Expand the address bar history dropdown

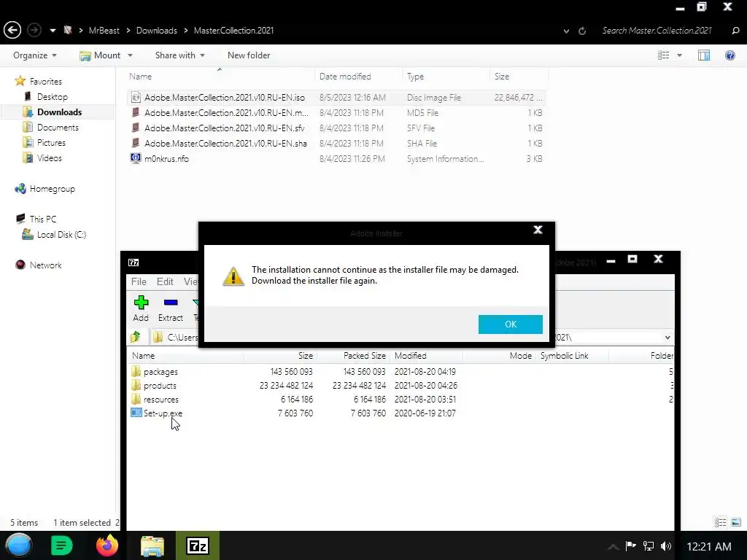[566, 31]
